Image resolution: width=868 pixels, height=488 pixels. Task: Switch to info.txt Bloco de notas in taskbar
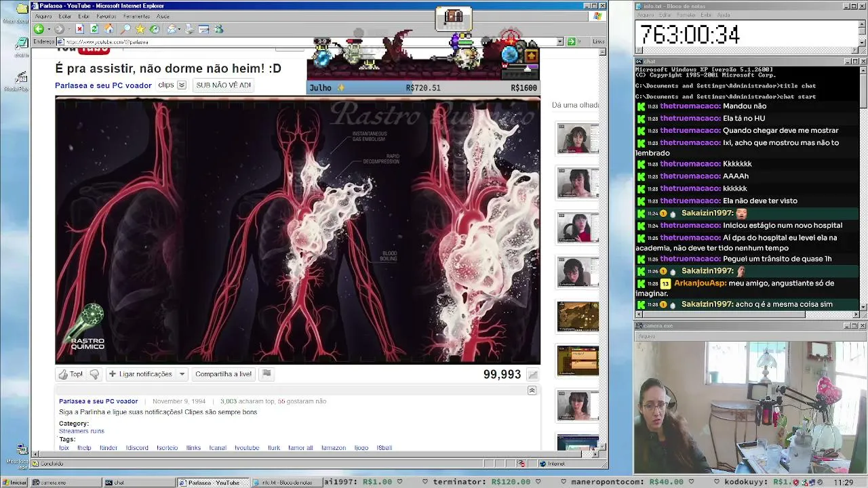pyautogui.click(x=286, y=483)
